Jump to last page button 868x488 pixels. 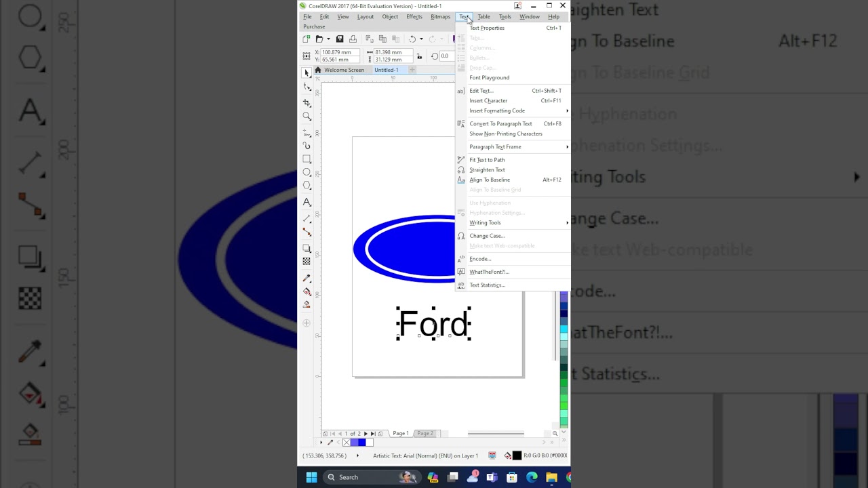coord(373,433)
